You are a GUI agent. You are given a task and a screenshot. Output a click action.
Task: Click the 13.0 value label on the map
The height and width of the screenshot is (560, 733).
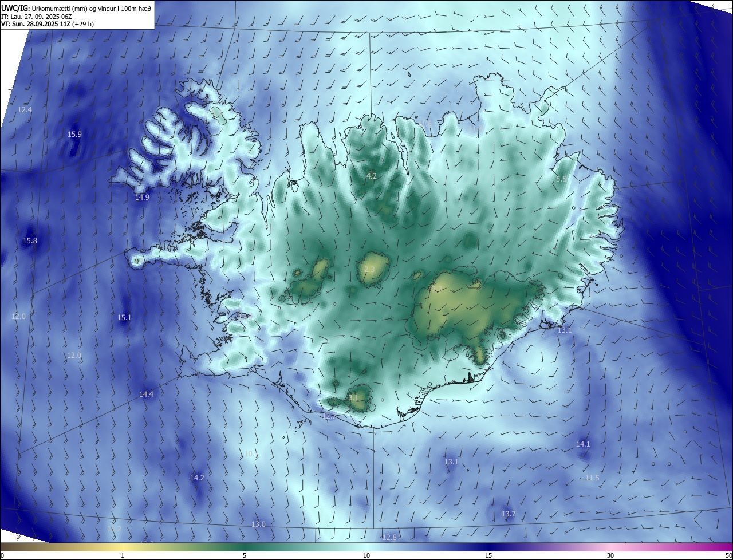(x=259, y=524)
